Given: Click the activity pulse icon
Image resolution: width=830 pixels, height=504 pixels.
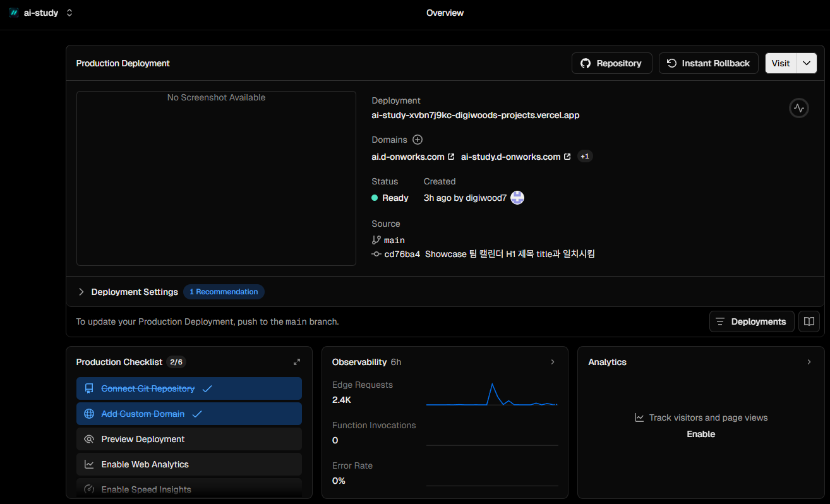Looking at the screenshot, I should tap(799, 108).
